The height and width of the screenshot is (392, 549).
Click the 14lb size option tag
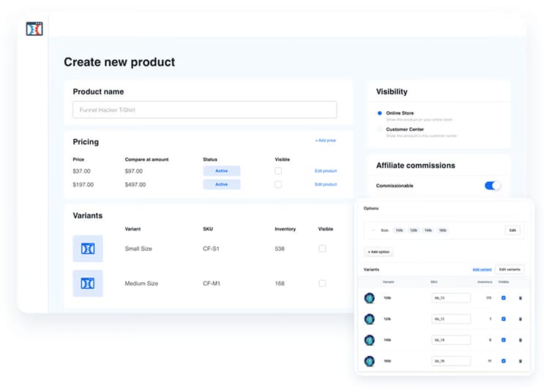(428, 230)
